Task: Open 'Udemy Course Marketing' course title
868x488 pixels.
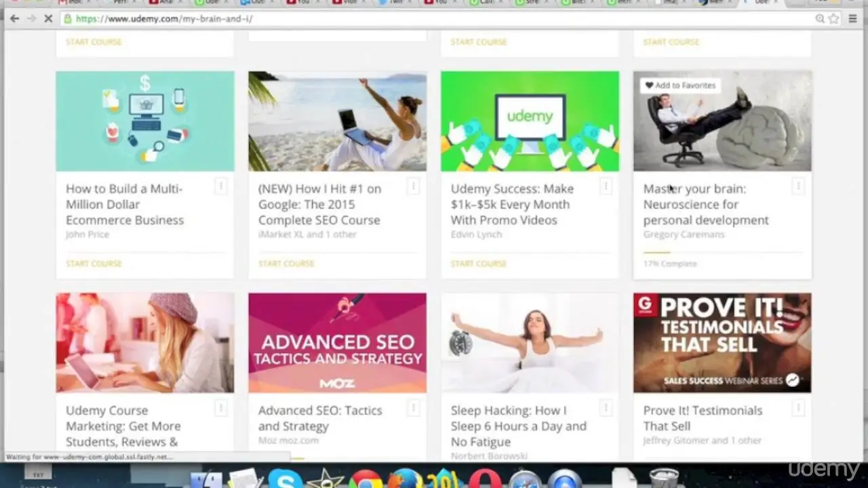Action: [x=123, y=426]
